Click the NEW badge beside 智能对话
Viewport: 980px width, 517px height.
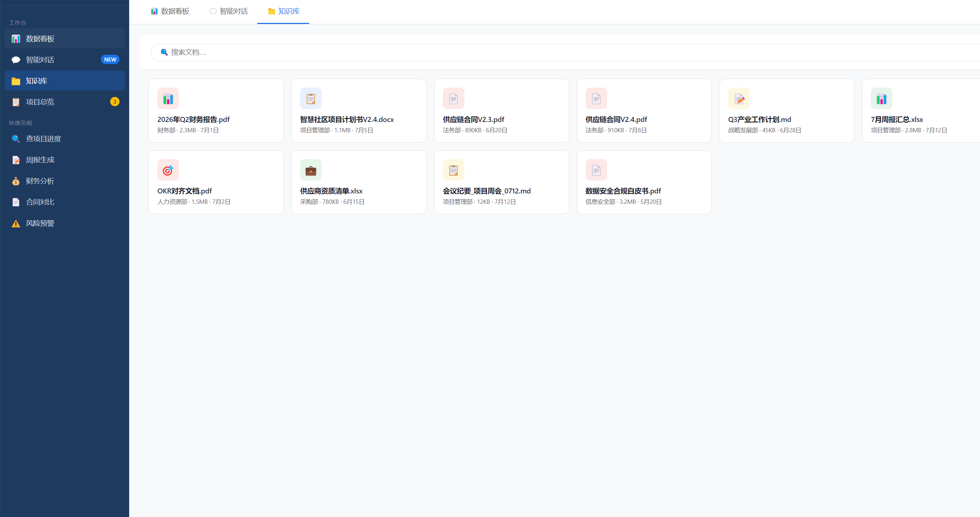click(x=110, y=60)
